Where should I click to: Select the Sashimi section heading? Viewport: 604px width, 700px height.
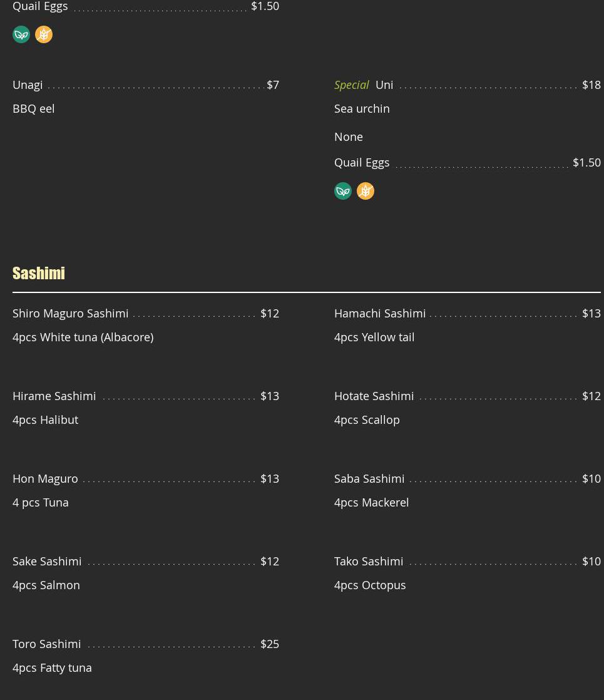point(39,273)
